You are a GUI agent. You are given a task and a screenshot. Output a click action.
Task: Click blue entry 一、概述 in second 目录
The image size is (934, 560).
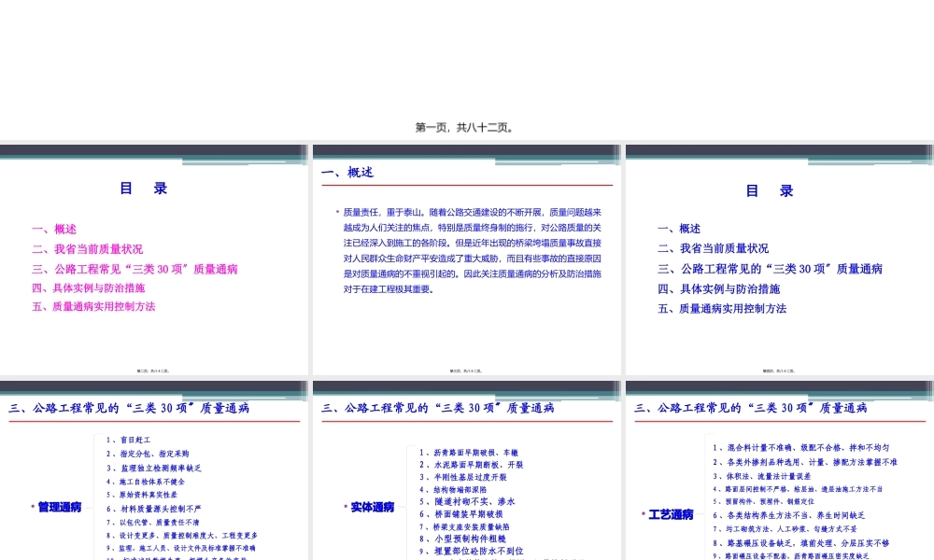[x=679, y=229]
